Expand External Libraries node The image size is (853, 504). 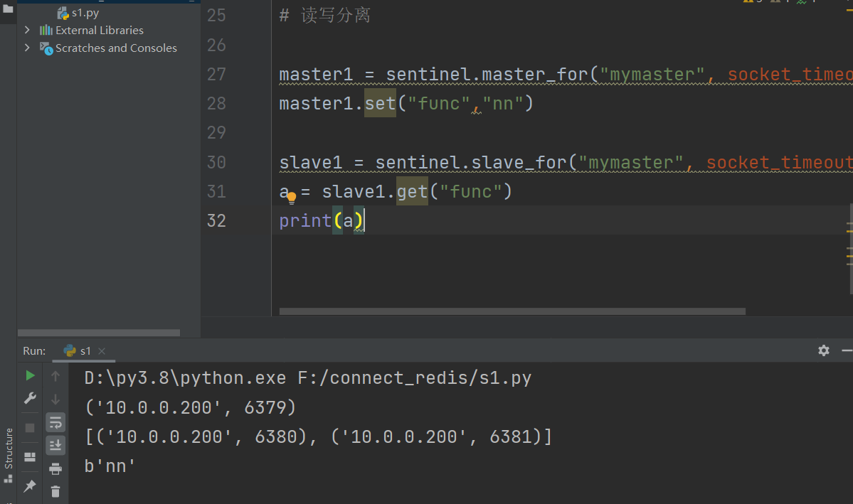click(x=27, y=30)
